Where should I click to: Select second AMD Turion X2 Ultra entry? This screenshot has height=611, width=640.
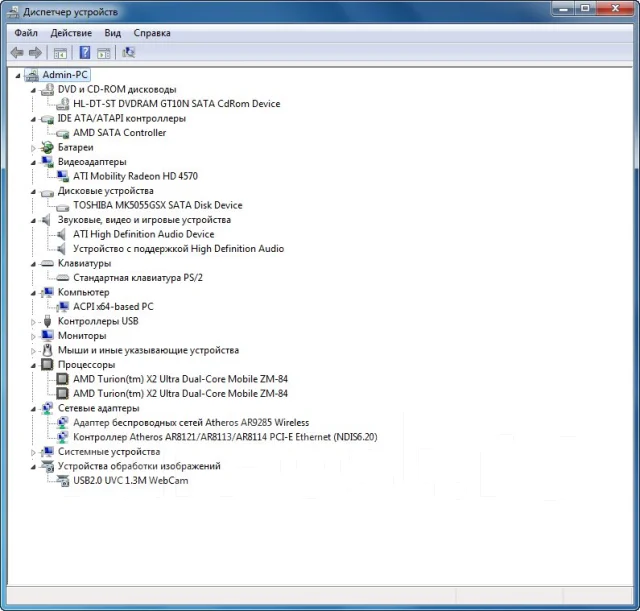click(180, 393)
